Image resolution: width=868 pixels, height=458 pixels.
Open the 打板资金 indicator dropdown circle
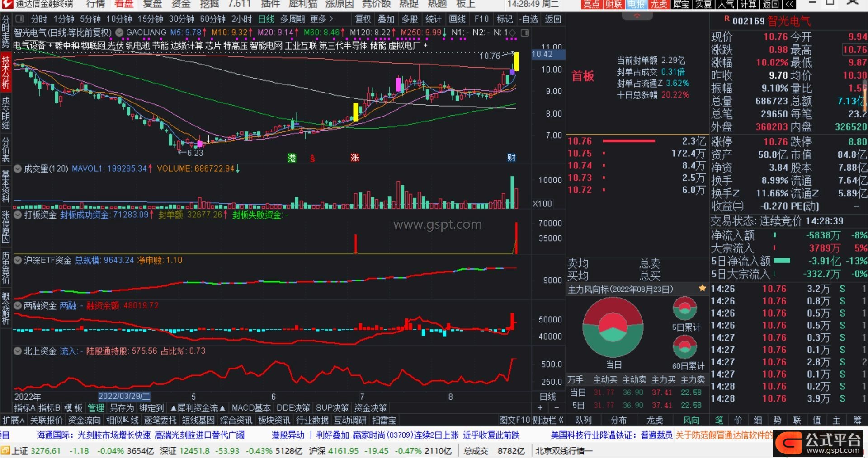pos(18,215)
